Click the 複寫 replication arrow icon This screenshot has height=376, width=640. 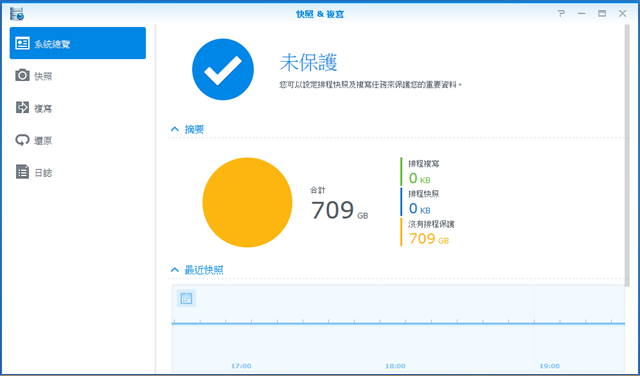(22, 107)
